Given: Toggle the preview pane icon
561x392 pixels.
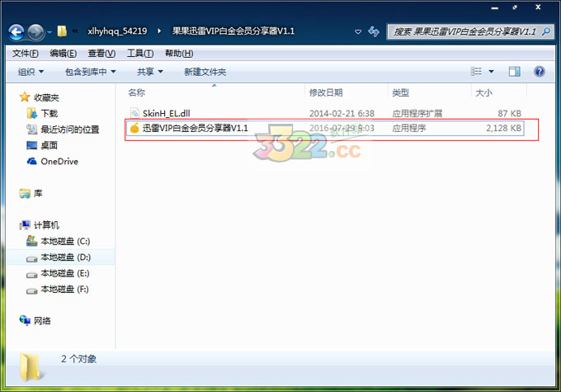Looking at the screenshot, I should (x=515, y=72).
